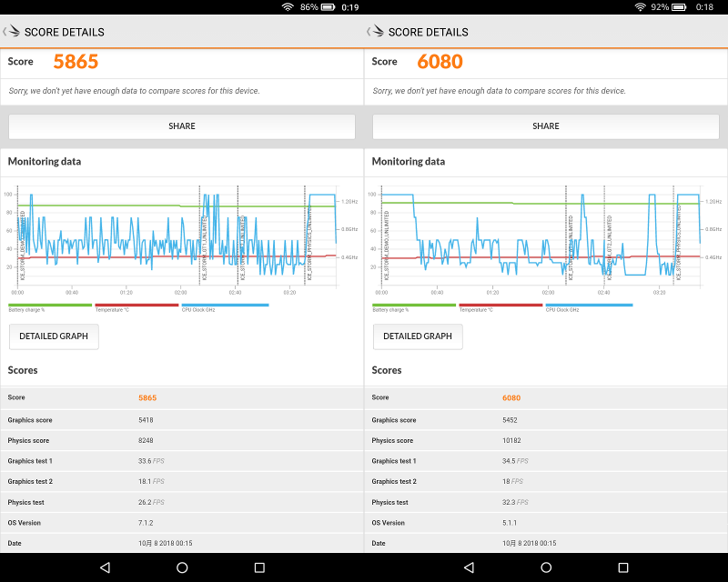Viewport: 728px width, 582px height.
Task: Click SCORE DETAILS title on left screen
Action: pos(65,32)
